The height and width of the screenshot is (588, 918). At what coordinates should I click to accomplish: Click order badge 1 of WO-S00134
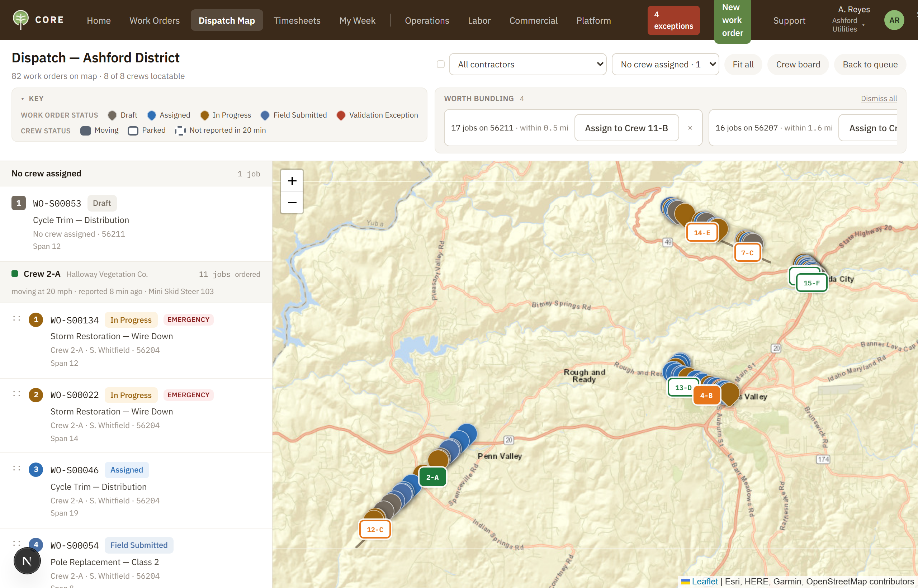coord(36,319)
